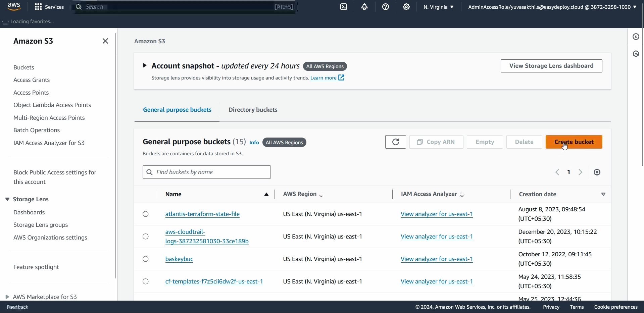644x313 pixels.
Task: Open Access Grants in side navigation
Action: point(32,80)
